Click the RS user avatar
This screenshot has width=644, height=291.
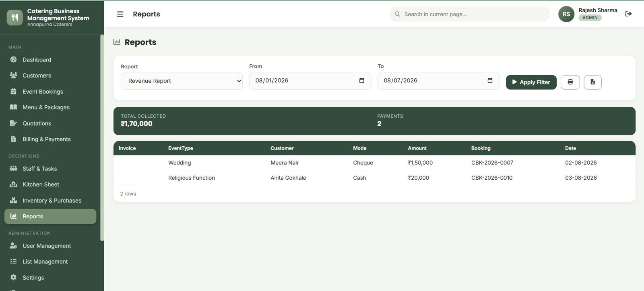click(566, 14)
